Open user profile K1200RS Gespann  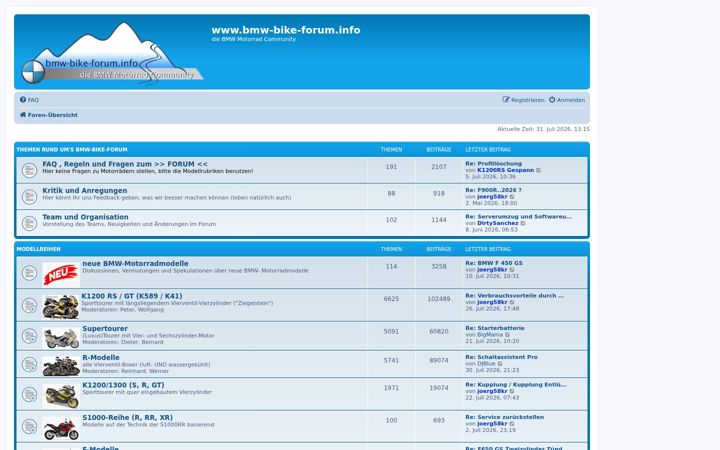[506, 170]
